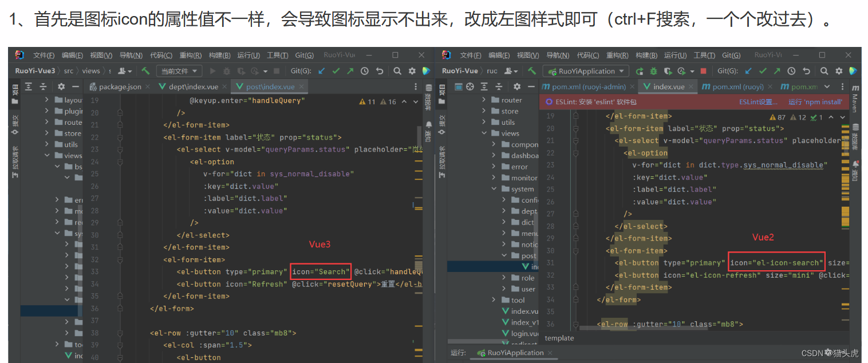
Task: Close the index.vue tab in RuoYi-Vue
Action: tap(692, 87)
